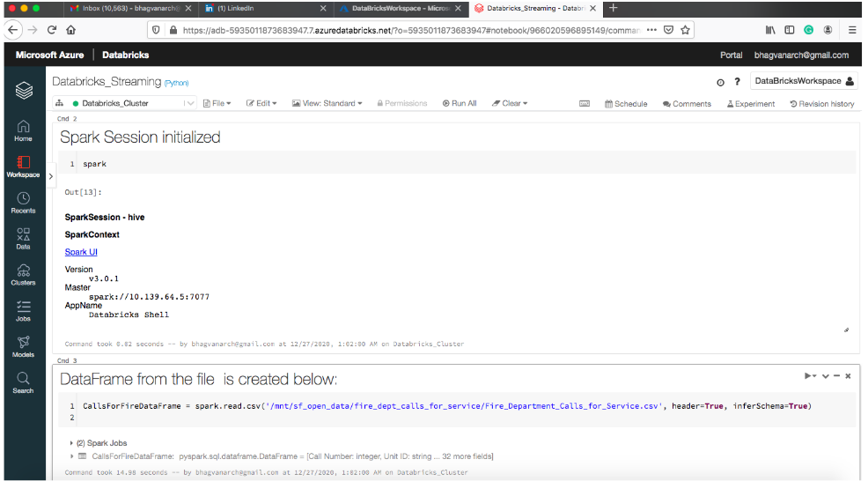Open Clusters in the sidebar
This screenshot has width=868, height=489.
click(23, 275)
